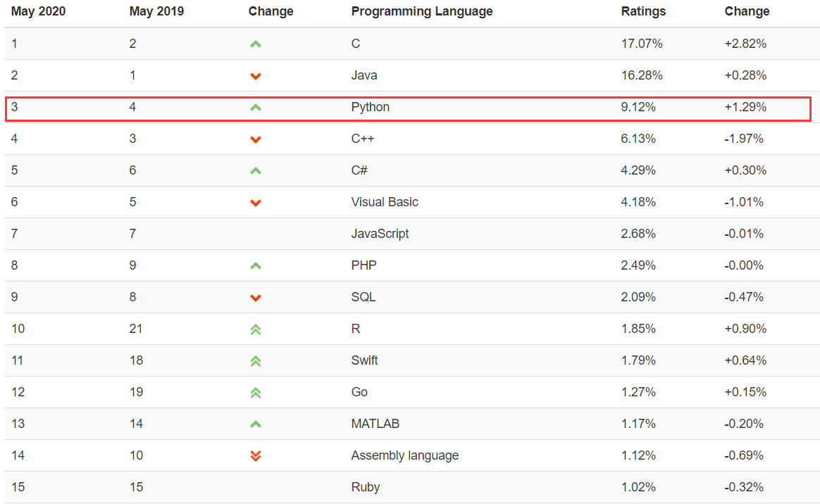Click the green up arrow beside MATLAB
This screenshot has width=820, height=504.
[256, 424]
